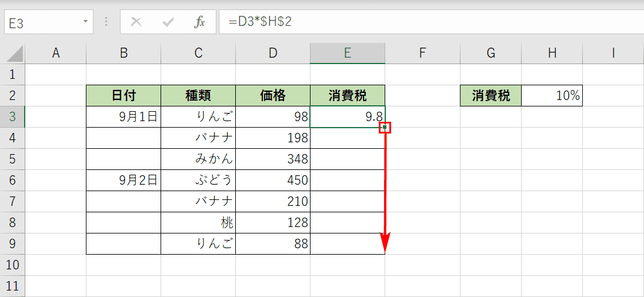Select the 桃 cell
644x297 pixels.
[x=198, y=223]
